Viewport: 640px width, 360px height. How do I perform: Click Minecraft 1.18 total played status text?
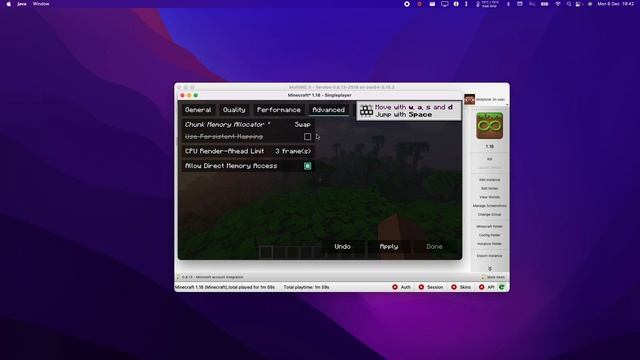(x=225, y=287)
